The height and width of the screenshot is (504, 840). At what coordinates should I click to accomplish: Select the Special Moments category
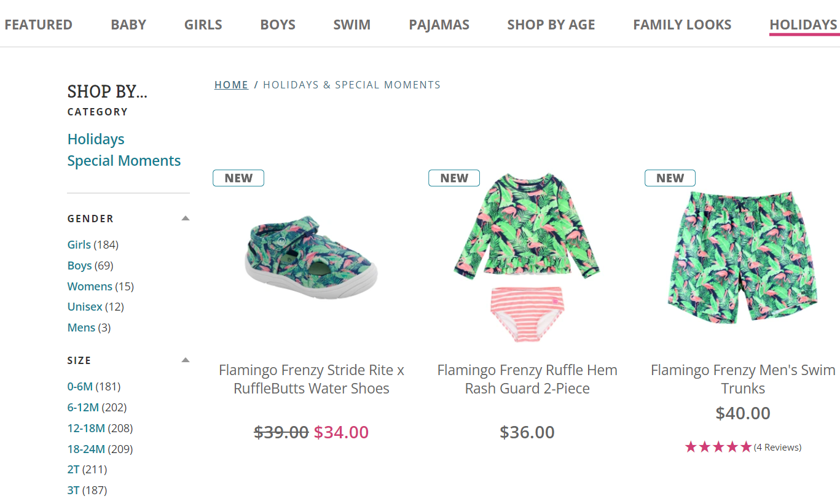124,161
